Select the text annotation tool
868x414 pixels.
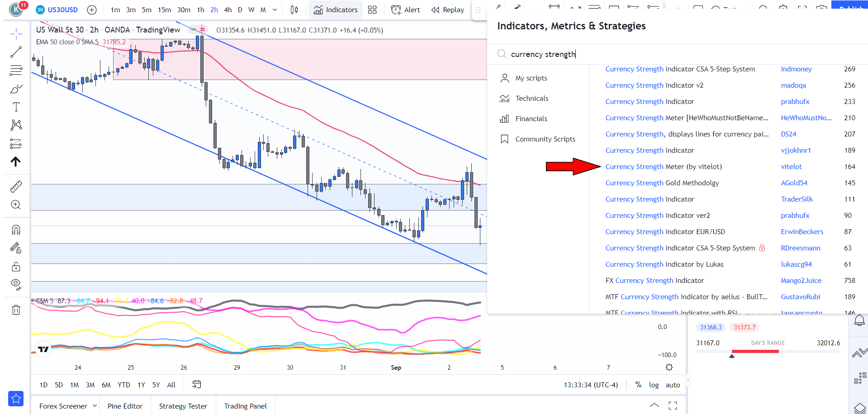tap(16, 107)
